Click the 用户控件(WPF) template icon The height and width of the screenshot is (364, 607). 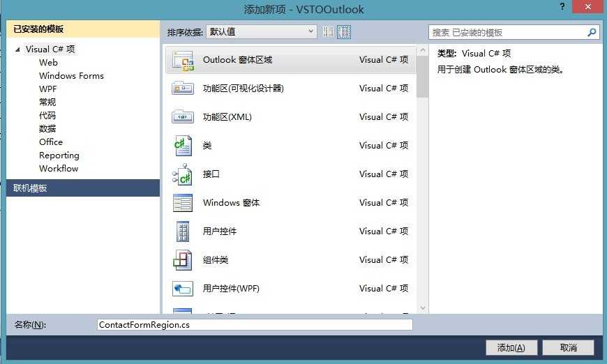pyautogui.click(x=183, y=289)
